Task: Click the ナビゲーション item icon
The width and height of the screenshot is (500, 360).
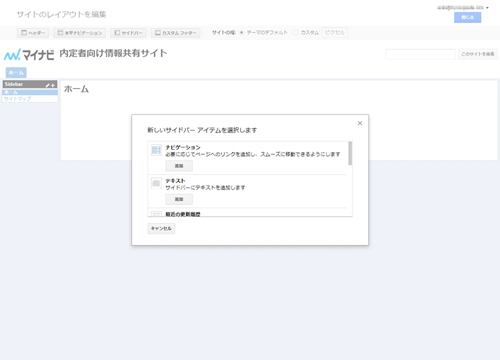Action: pyautogui.click(x=156, y=150)
